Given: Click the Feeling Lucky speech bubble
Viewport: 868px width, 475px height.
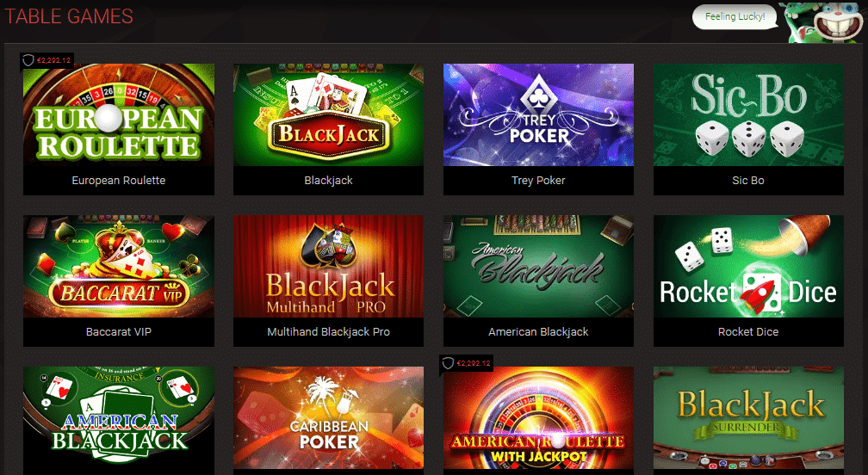Looking at the screenshot, I should pyautogui.click(x=735, y=16).
